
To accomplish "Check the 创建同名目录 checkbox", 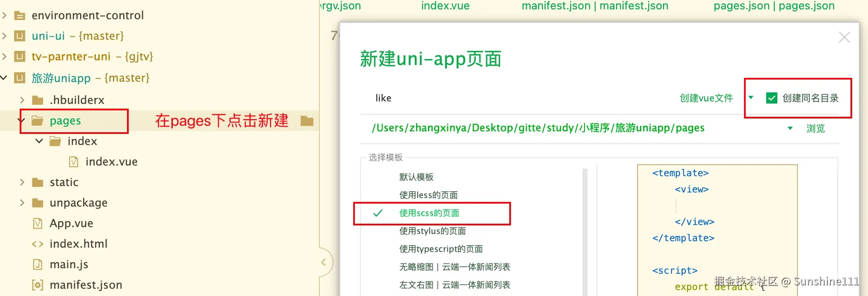I will [771, 98].
